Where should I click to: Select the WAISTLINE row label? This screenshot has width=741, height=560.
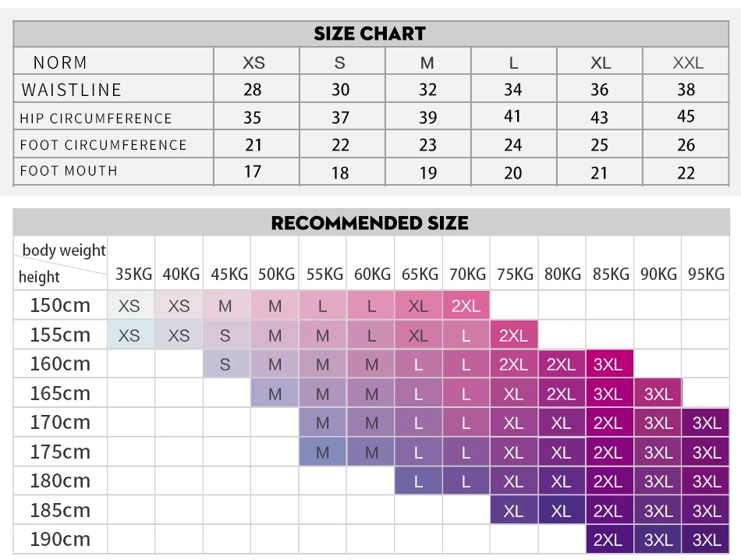coord(71,90)
